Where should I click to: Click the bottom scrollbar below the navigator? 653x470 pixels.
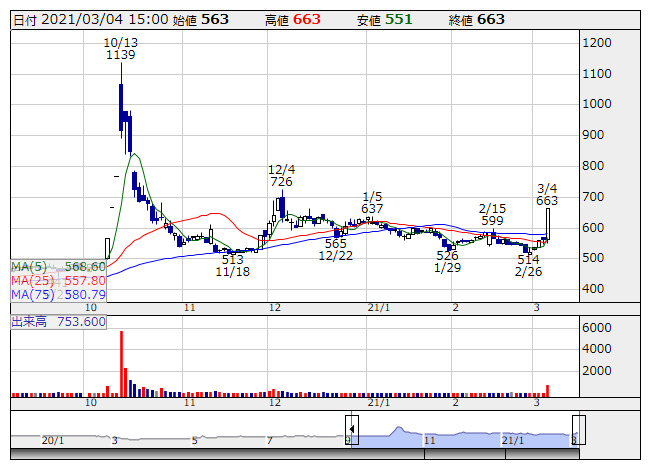[300, 453]
